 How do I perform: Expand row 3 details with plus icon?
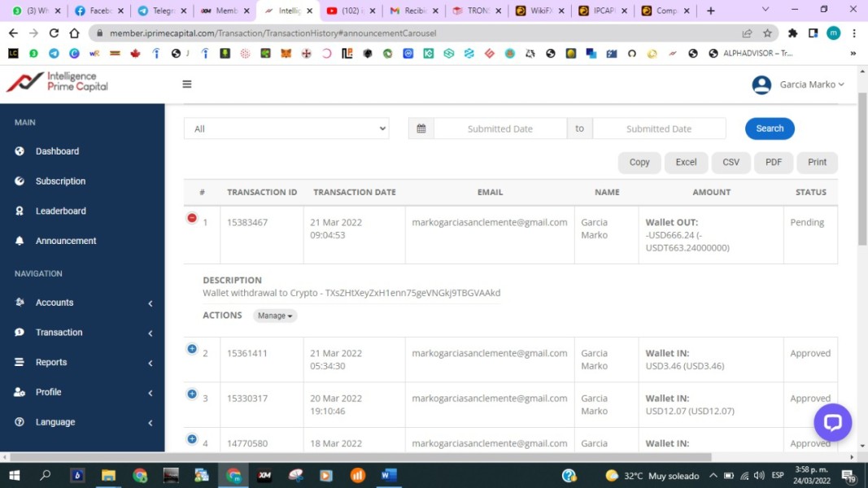pyautogui.click(x=192, y=394)
